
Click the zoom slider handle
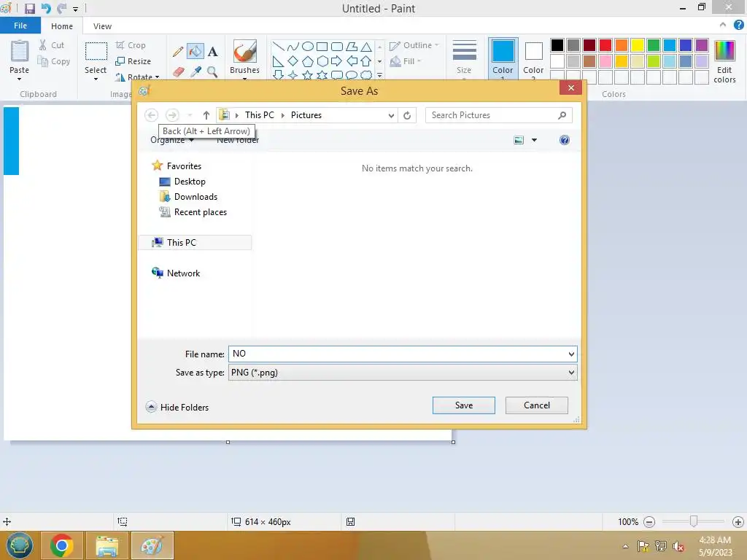pyautogui.click(x=694, y=522)
